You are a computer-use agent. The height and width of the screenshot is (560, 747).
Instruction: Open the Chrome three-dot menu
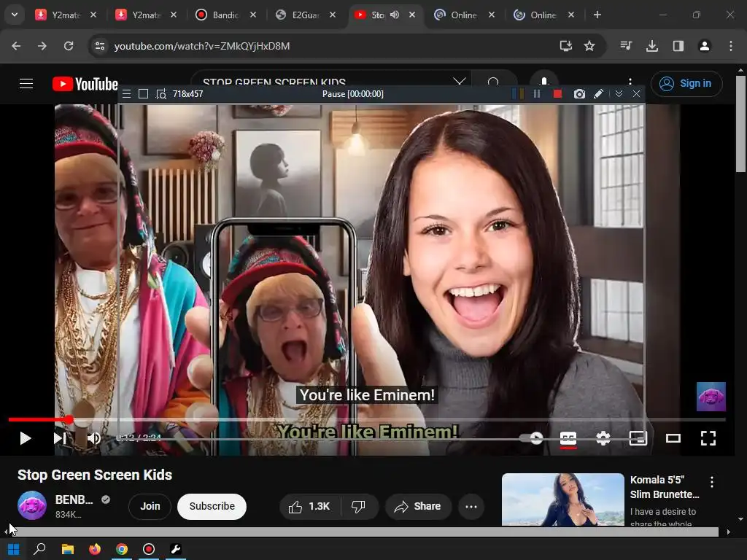click(x=731, y=46)
